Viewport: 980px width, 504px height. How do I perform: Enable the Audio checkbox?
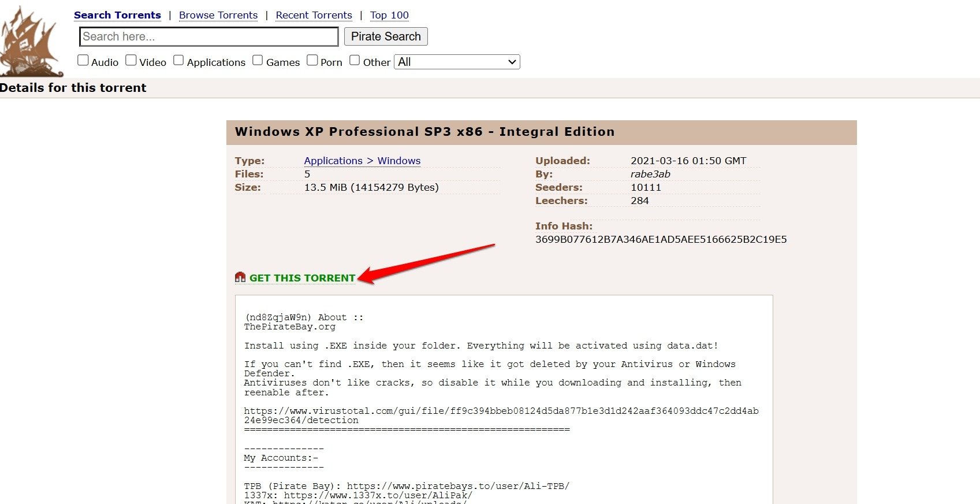tap(83, 60)
